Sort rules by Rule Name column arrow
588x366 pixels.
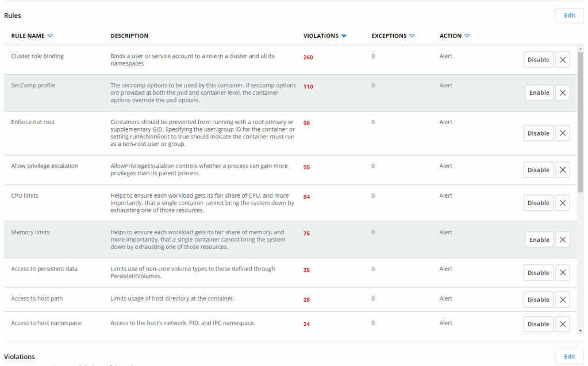pos(50,36)
